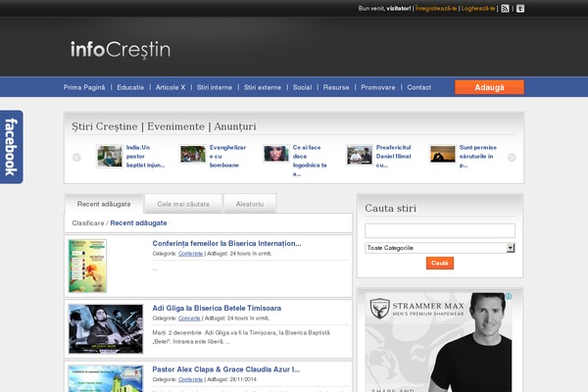588x392 pixels.
Task: Open Conferința femeilor la Biserica article title
Action: (x=226, y=243)
